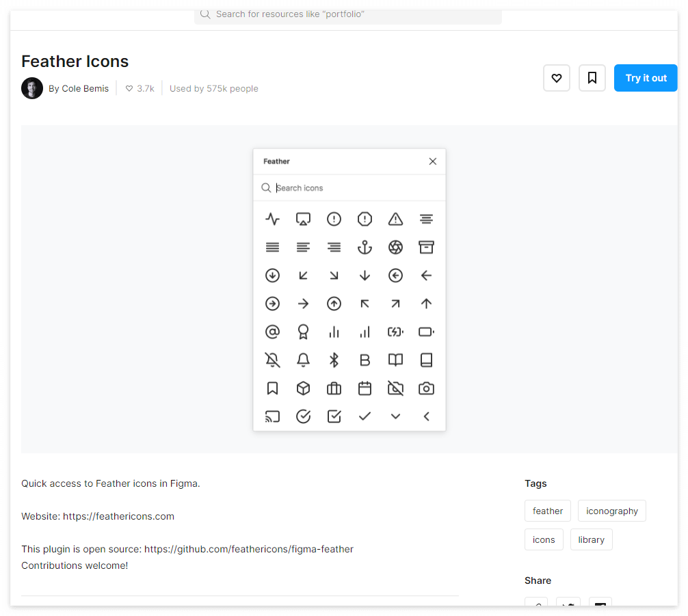This screenshot has height=616, width=688.
Task: Select the icons tag
Action: click(x=544, y=539)
